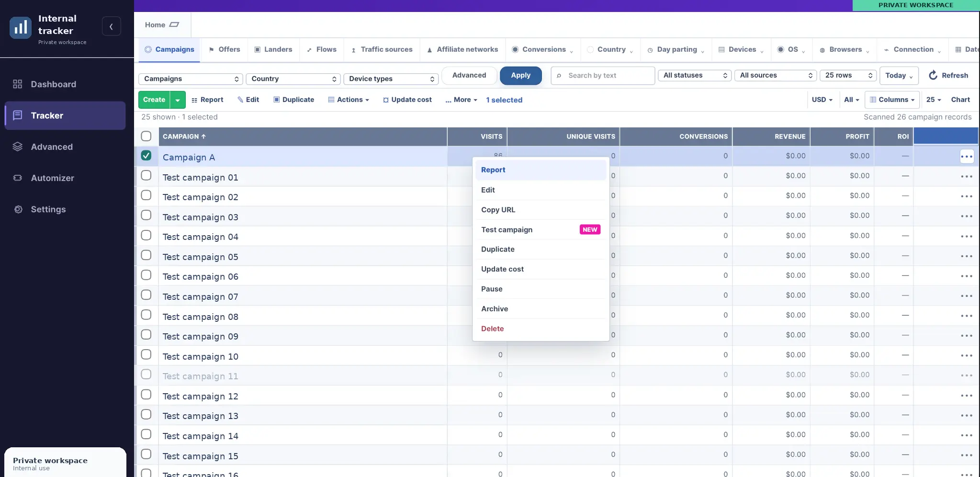The image size is (980, 477).
Task: Click the Update cost toolbar icon
Action: click(x=385, y=100)
